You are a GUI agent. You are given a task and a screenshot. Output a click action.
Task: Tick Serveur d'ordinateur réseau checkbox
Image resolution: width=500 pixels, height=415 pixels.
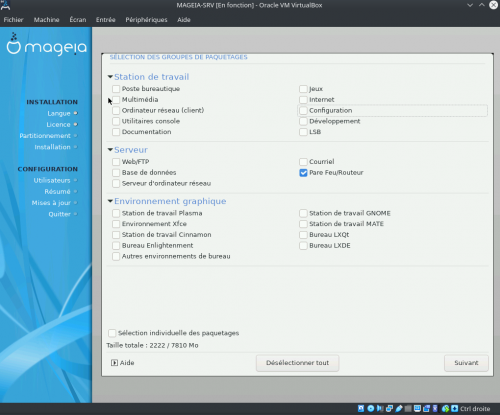(x=116, y=183)
